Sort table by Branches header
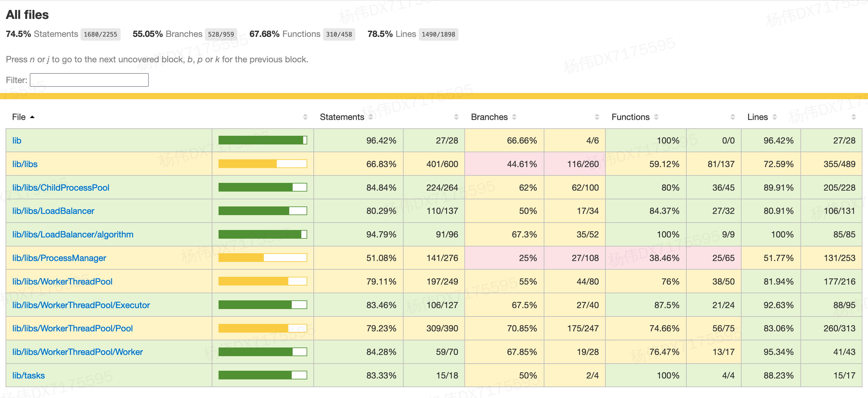Image resolution: width=868 pixels, height=398 pixels. click(489, 117)
